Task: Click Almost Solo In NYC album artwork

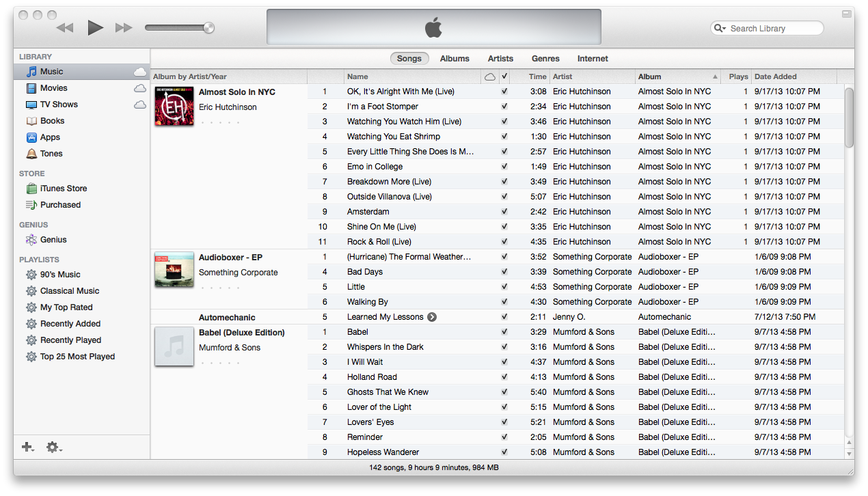Action: click(174, 106)
